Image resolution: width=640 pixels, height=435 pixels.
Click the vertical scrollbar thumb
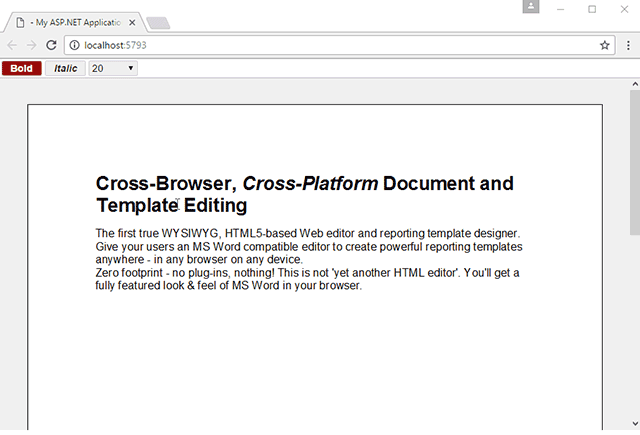click(635, 162)
